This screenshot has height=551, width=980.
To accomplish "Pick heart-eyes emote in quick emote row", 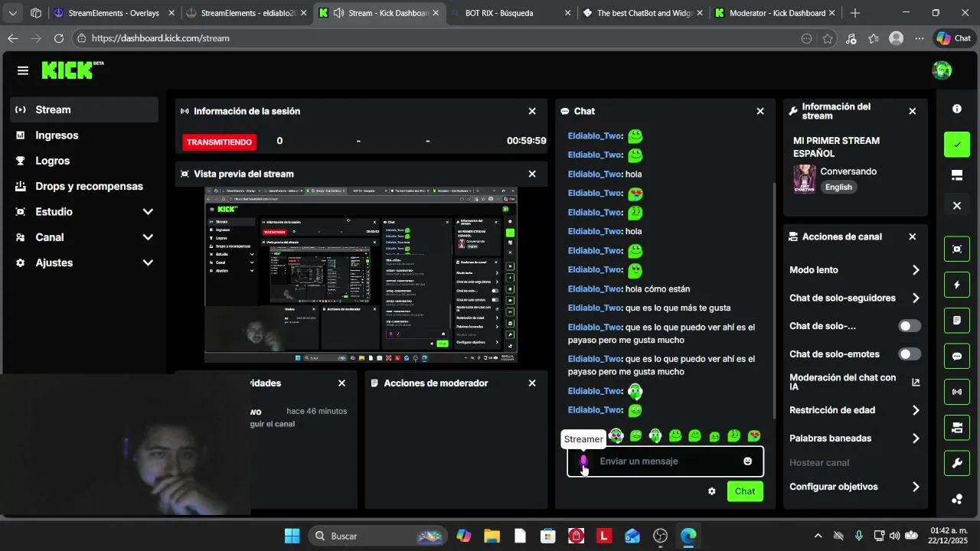I will click(754, 435).
